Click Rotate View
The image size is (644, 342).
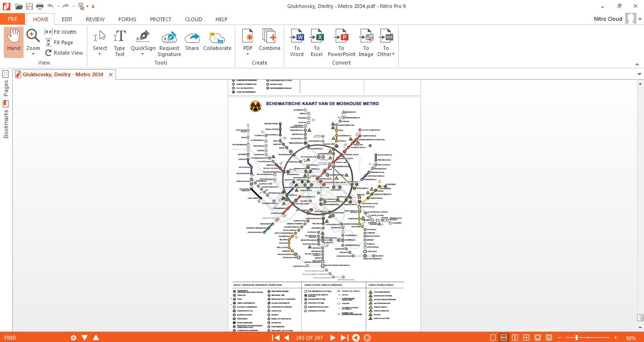click(64, 53)
